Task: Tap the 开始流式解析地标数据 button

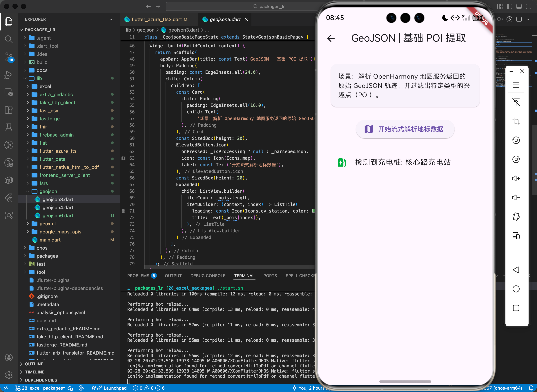Action: [x=405, y=129]
